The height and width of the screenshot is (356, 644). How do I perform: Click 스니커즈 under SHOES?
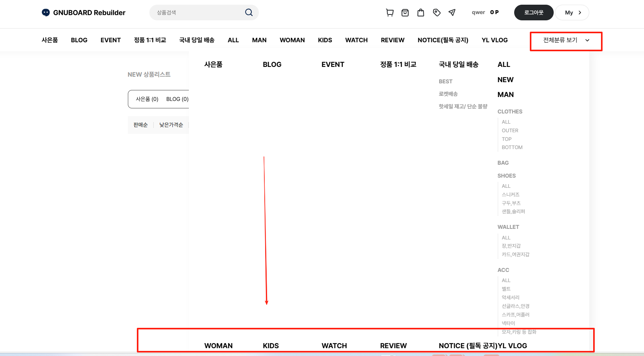click(511, 194)
